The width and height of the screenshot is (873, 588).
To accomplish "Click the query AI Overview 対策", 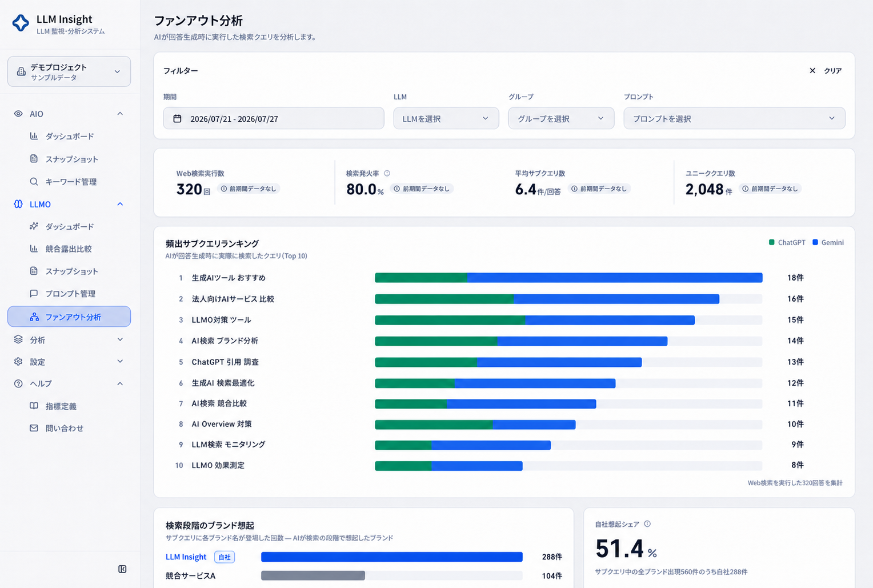I will tap(222, 424).
